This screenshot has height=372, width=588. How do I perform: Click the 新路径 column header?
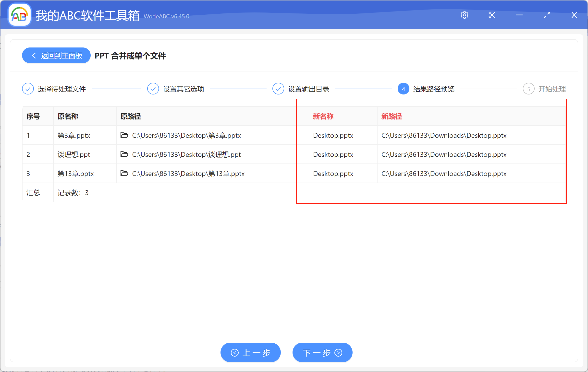(391, 116)
